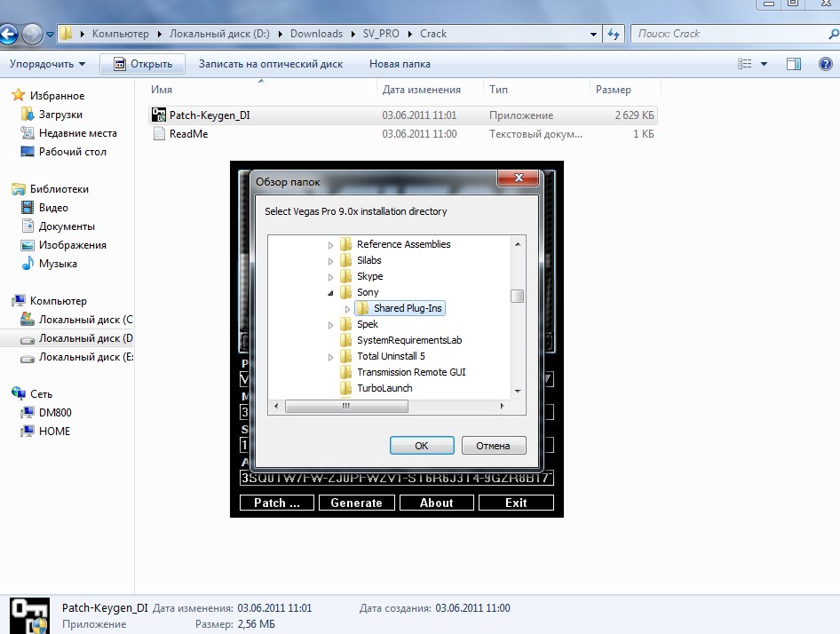This screenshot has height=634, width=840.
Task: Select the SystemRequirementsLab folder
Action: coord(409,340)
